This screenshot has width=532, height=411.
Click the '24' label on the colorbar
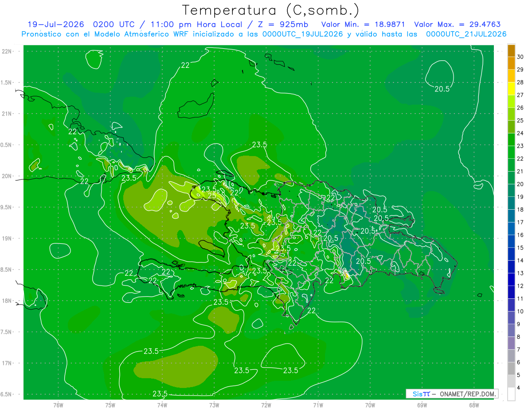click(x=520, y=133)
